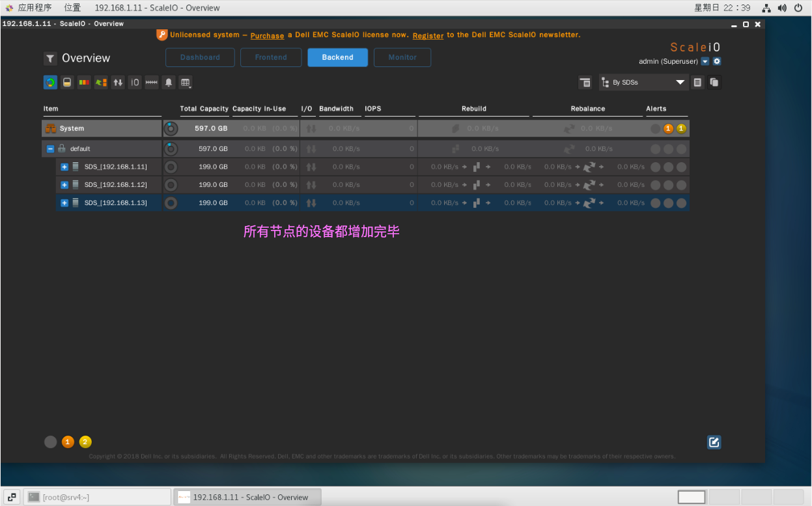The width and height of the screenshot is (812, 506).
Task: Click the SDS_[192.168.1.12] capacity gauge
Action: click(x=171, y=185)
